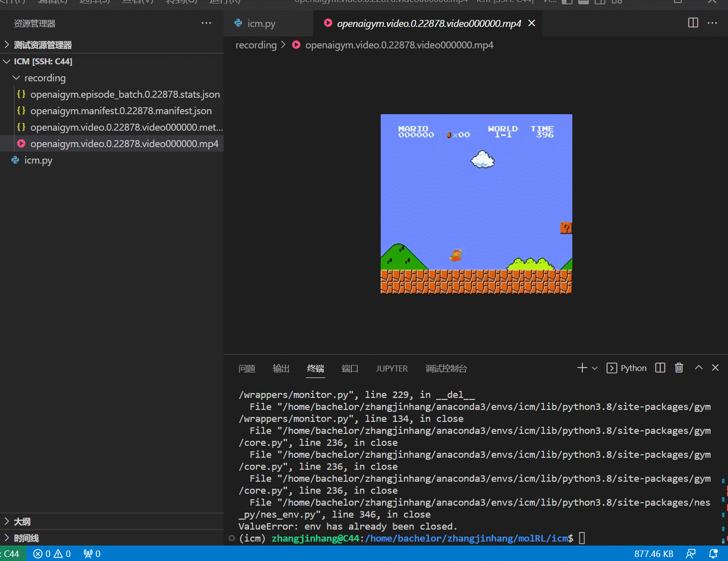
Task: Open editor more actions ellipsis menu
Action: point(712,23)
